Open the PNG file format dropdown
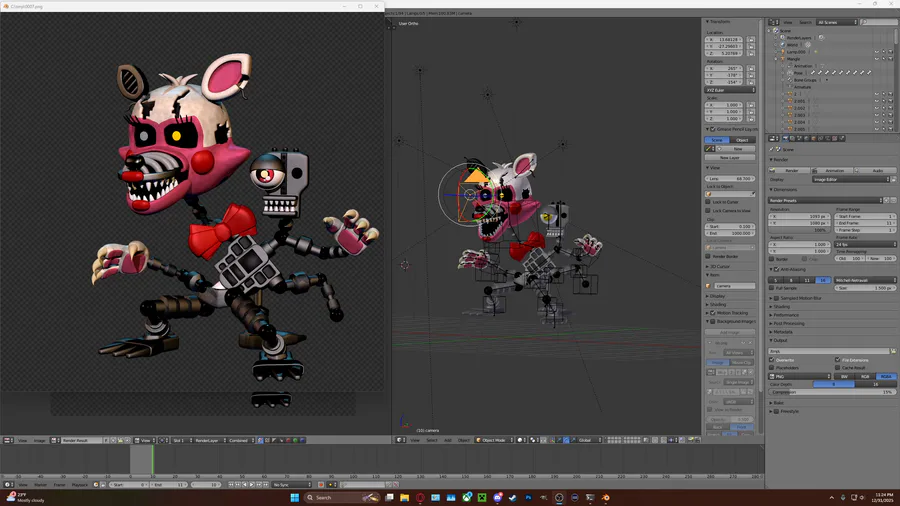 point(800,376)
